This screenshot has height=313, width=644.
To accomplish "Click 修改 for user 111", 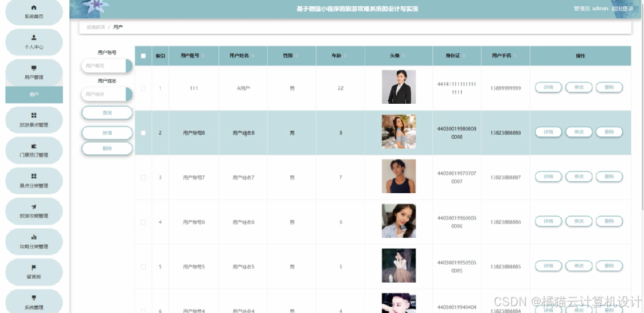I will pyautogui.click(x=579, y=87).
